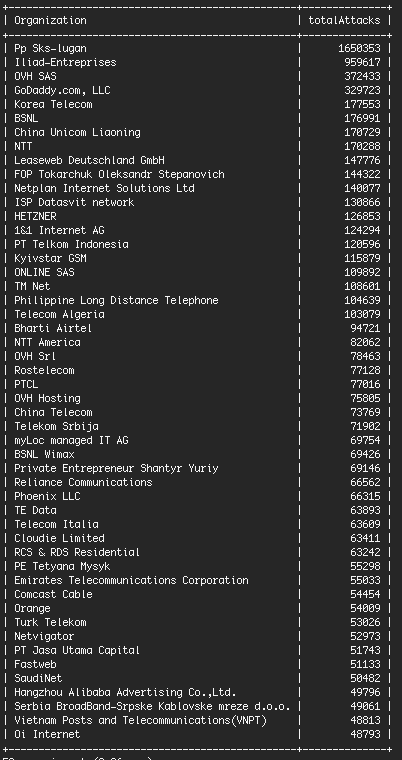Screen dimensions: 402x760
Task: Click the totalAttacks column header
Action: click(x=344, y=20)
